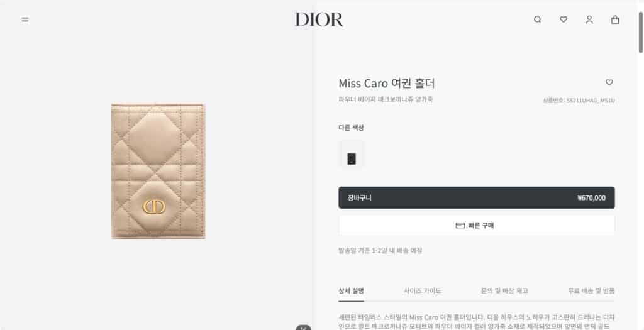Open the shopping bag icon
This screenshot has height=330, width=644.
click(x=615, y=19)
